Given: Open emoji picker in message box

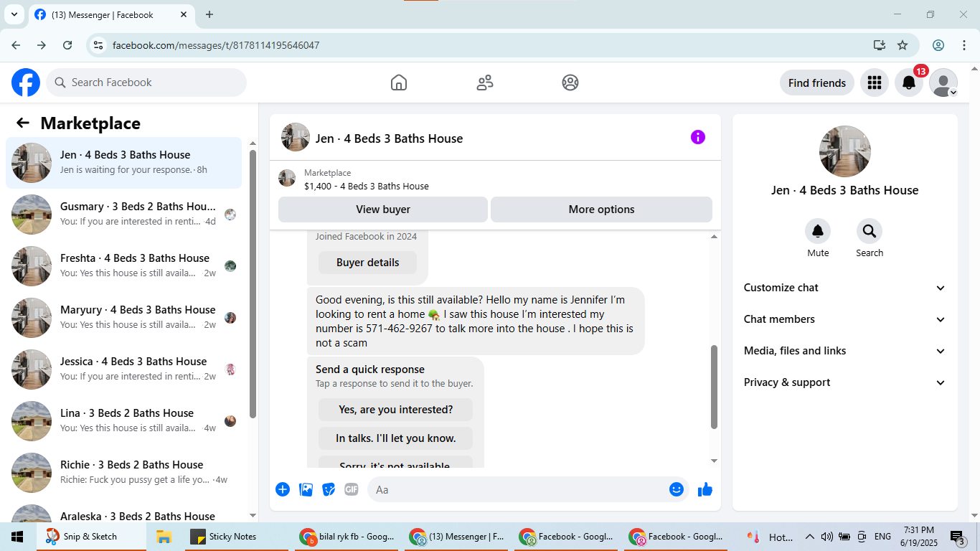Looking at the screenshot, I should point(677,489).
